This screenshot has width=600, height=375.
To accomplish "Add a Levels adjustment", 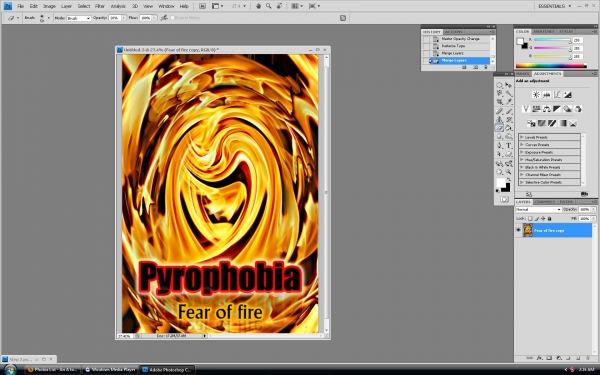I will coord(546,95).
